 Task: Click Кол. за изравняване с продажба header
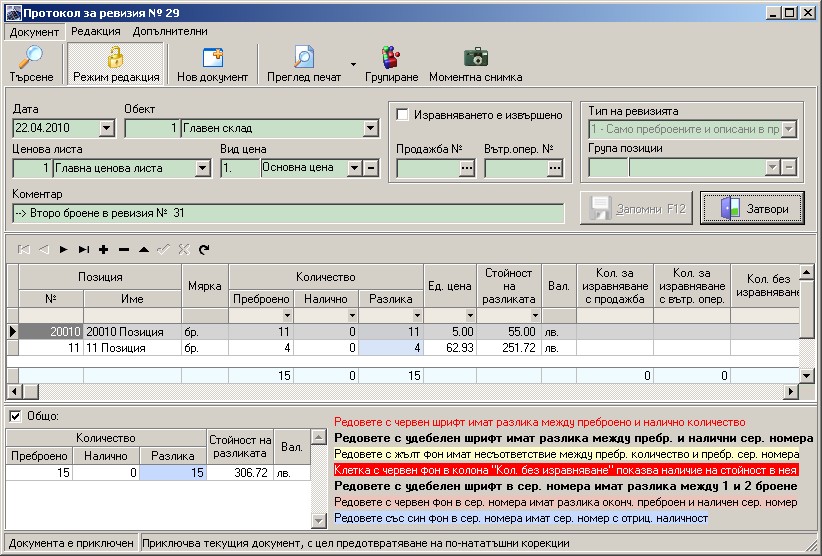pos(615,286)
